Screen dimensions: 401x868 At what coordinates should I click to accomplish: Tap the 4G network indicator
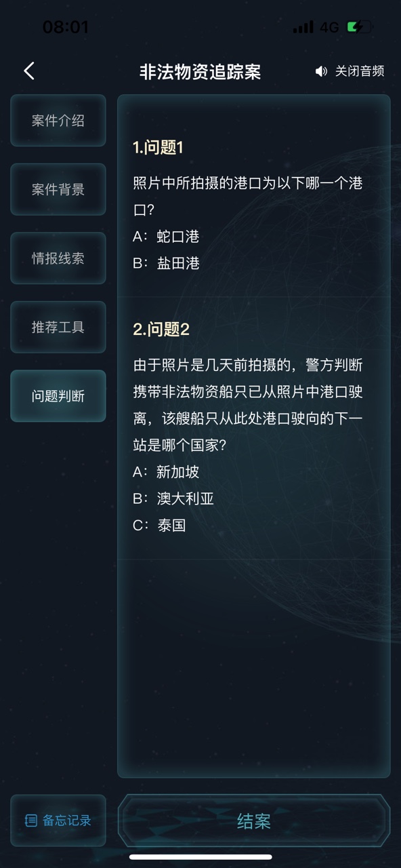click(x=330, y=28)
